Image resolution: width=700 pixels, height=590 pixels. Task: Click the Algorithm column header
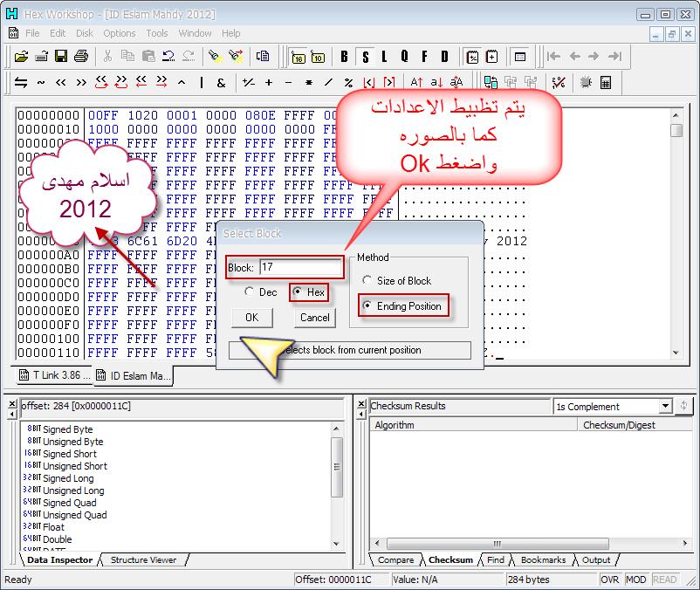(x=473, y=425)
